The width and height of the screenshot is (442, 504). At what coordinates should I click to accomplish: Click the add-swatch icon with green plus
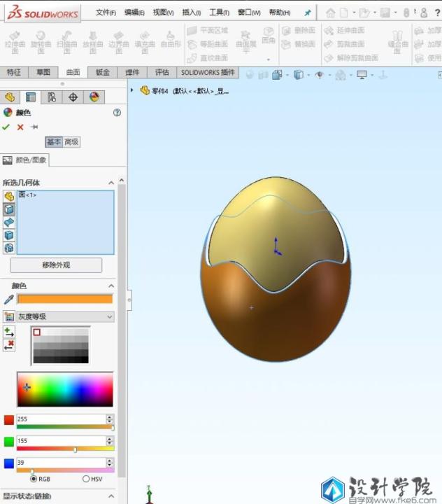9,331
